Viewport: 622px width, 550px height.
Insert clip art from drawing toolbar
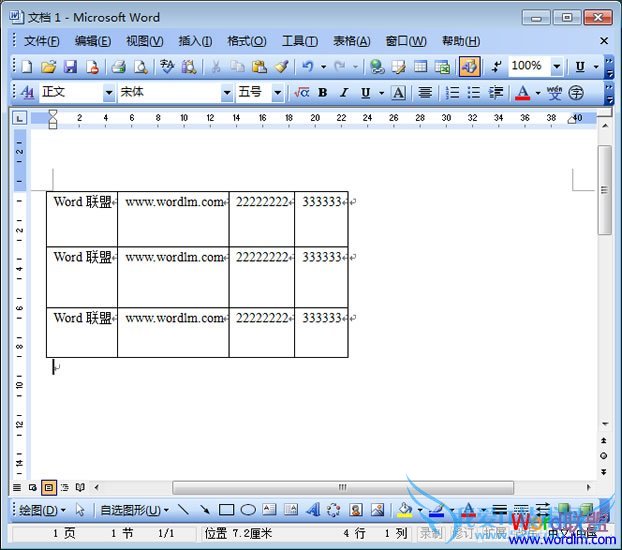point(356,510)
